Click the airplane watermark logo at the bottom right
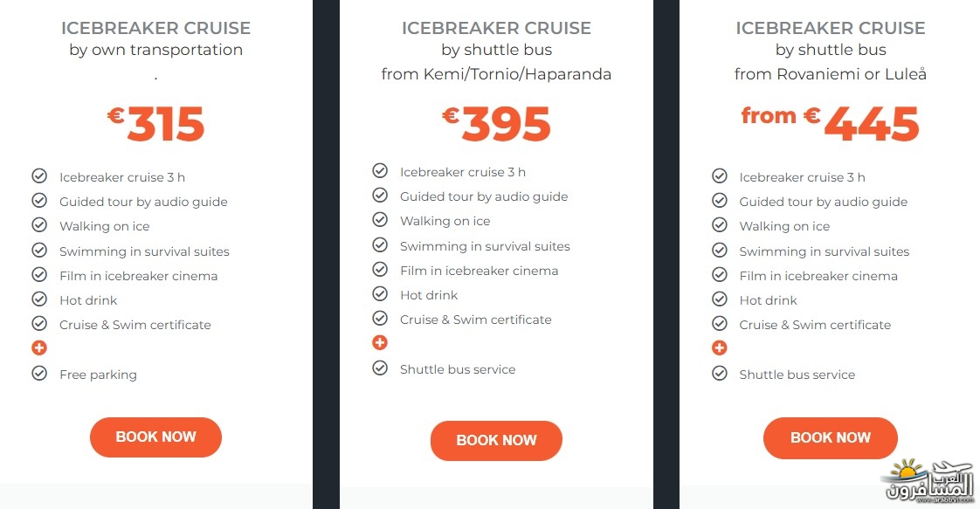980x509 pixels. pos(928,481)
